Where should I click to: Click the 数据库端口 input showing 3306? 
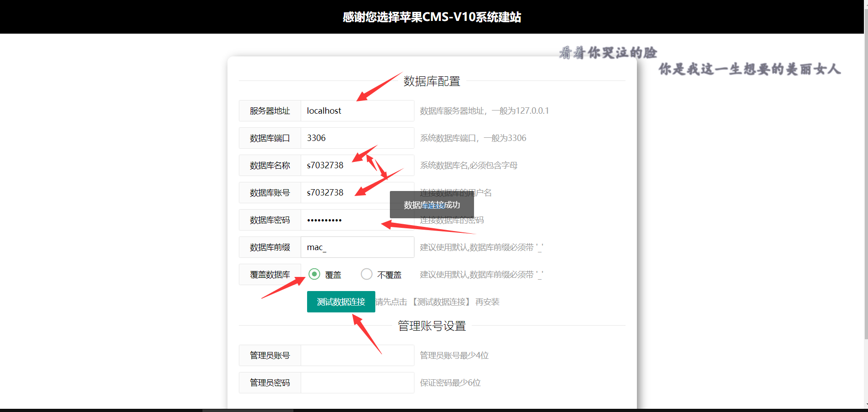(x=358, y=138)
